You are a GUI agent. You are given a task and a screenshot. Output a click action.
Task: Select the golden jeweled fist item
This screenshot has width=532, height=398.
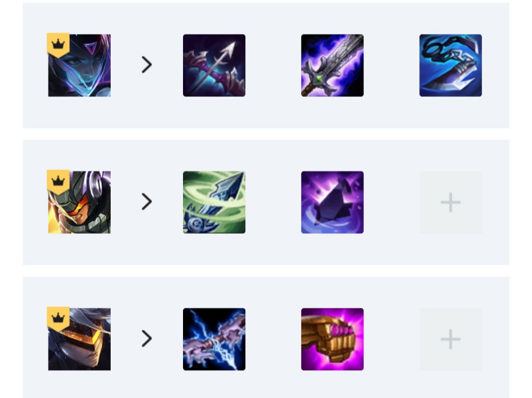pyautogui.click(x=332, y=340)
